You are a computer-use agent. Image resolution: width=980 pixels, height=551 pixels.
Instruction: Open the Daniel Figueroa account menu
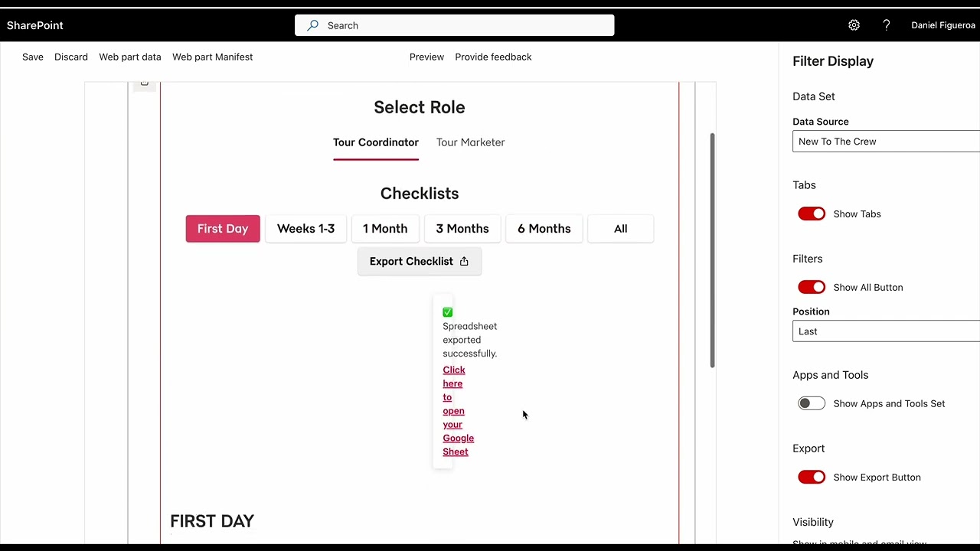click(943, 25)
